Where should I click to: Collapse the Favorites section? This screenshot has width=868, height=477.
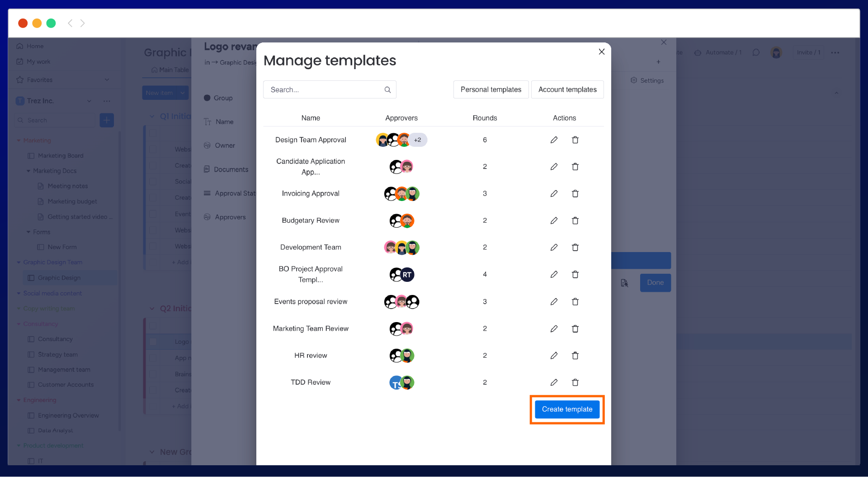pos(107,79)
